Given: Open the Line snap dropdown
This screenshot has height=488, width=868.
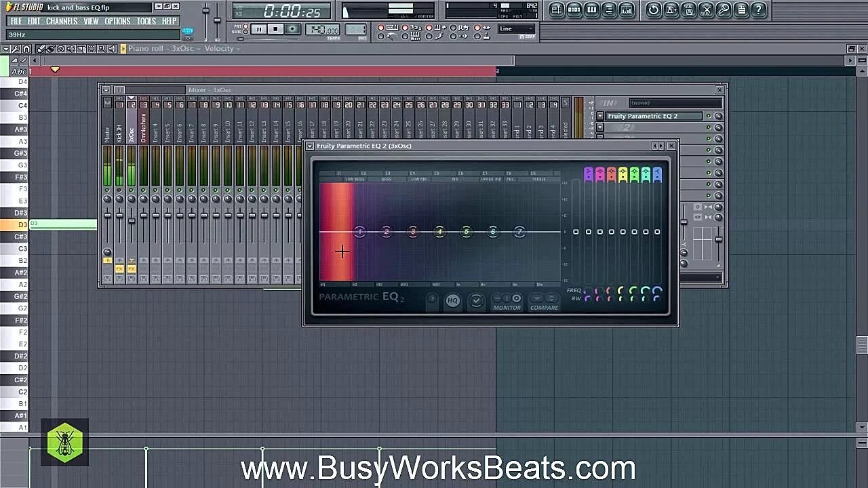Looking at the screenshot, I should 516,28.
